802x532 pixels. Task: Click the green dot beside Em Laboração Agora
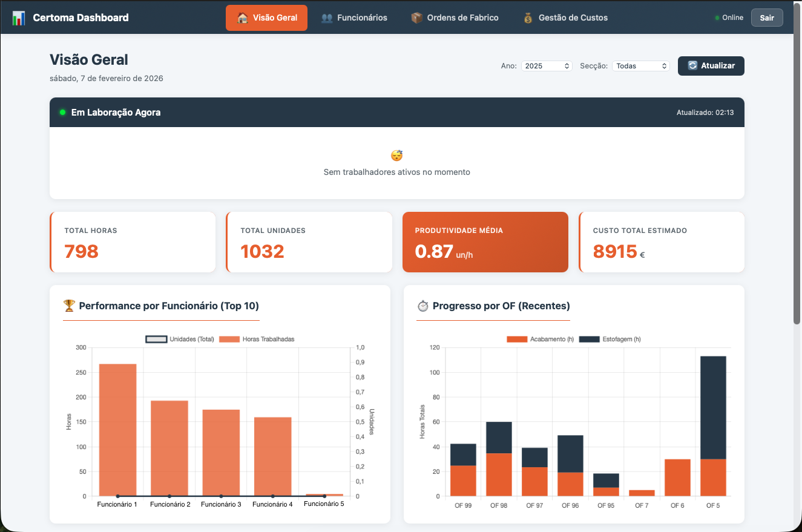coord(62,112)
